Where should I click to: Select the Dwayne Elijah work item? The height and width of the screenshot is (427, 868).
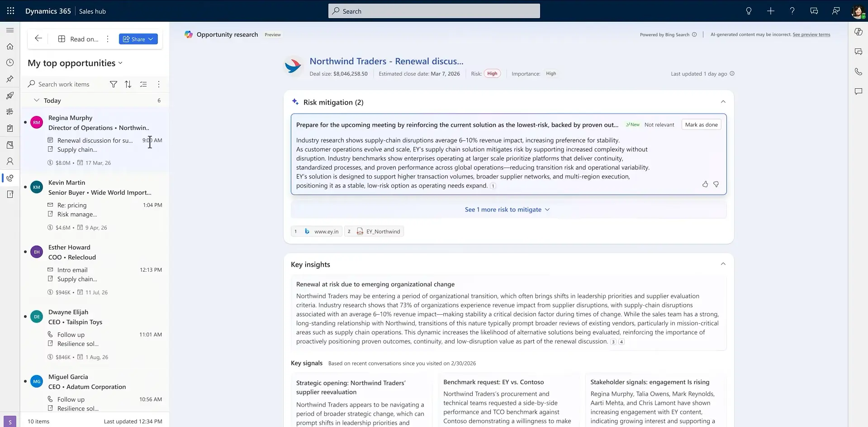pos(95,335)
